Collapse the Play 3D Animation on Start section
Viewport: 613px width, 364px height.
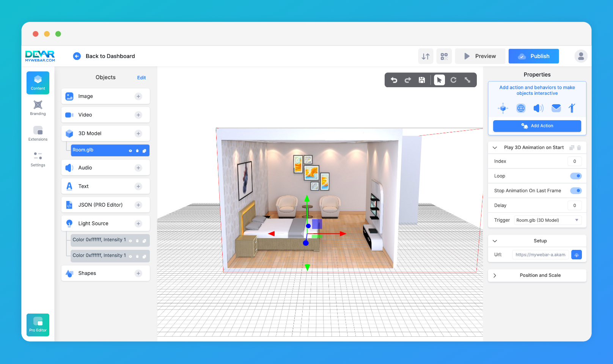point(495,147)
